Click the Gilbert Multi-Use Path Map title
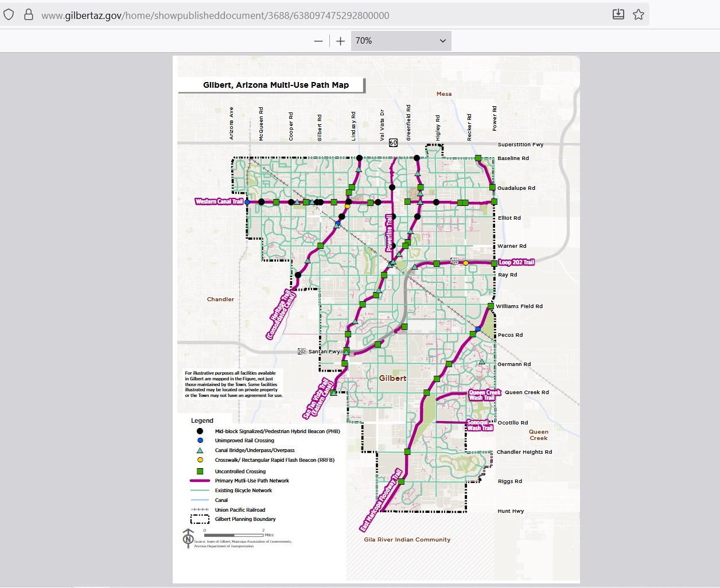 pyautogui.click(x=276, y=85)
